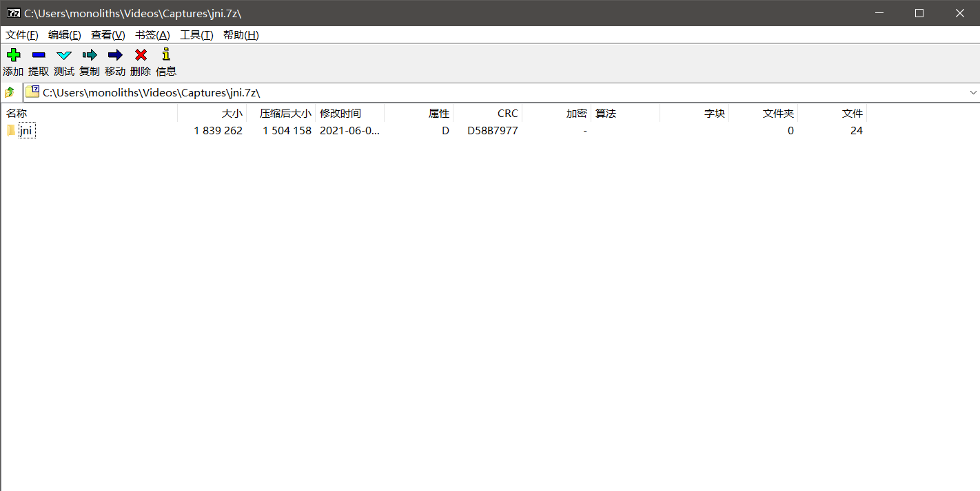The width and height of the screenshot is (980, 491).
Task: Open the address bar history dropdown
Action: 973,92
